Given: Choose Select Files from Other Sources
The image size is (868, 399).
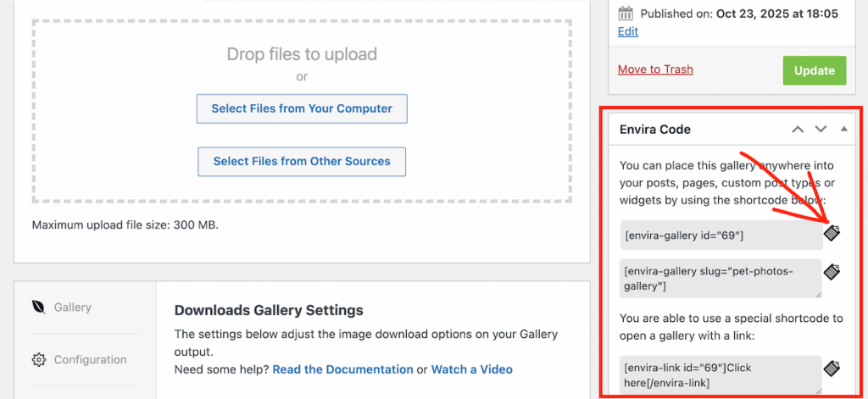Looking at the screenshot, I should [302, 161].
